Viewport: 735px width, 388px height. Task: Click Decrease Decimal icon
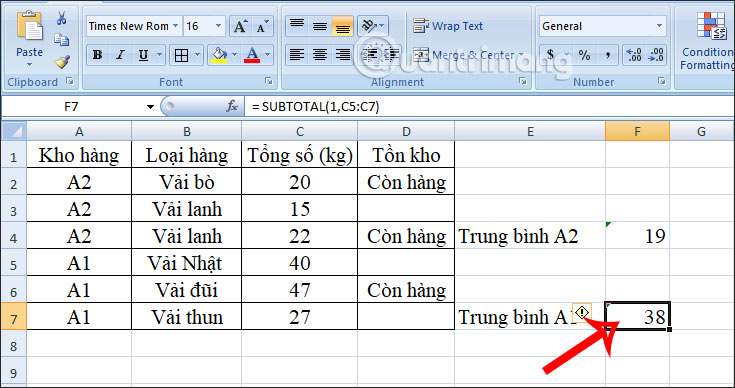(x=655, y=55)
